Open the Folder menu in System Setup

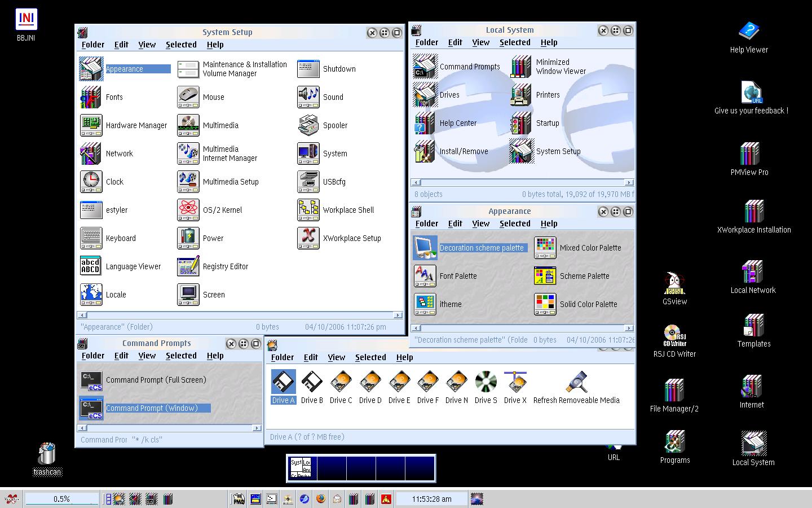pyautogui.click(x=92, y=45)
